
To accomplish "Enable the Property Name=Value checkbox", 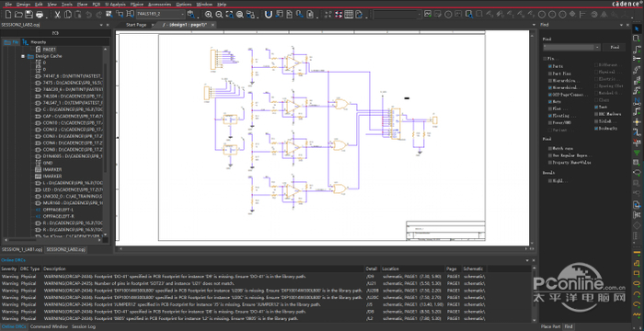I will pos(550,162).
